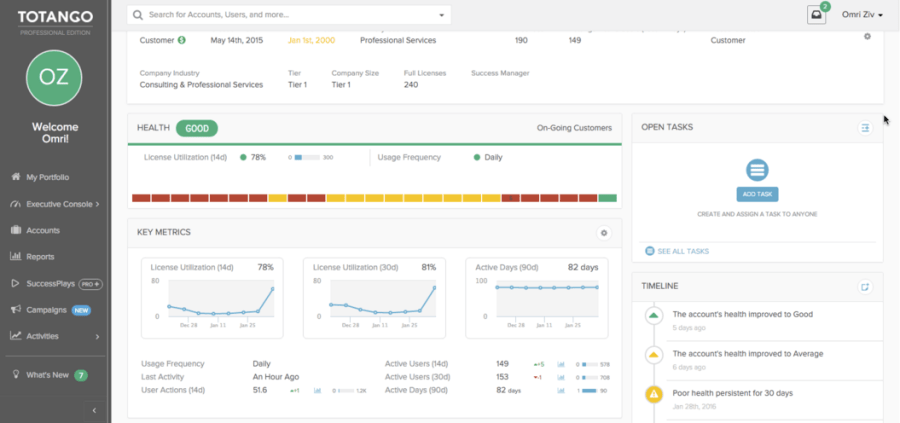Click the green segment in the health bar

(607, 198)
